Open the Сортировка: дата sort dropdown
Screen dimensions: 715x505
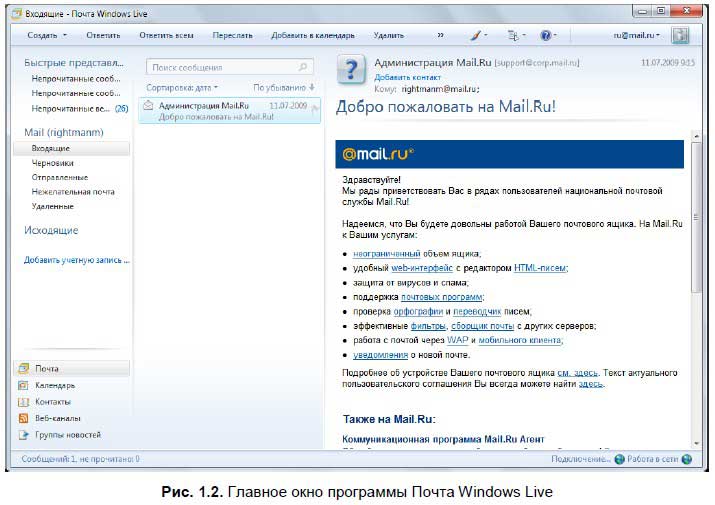(x=182, y=88)
